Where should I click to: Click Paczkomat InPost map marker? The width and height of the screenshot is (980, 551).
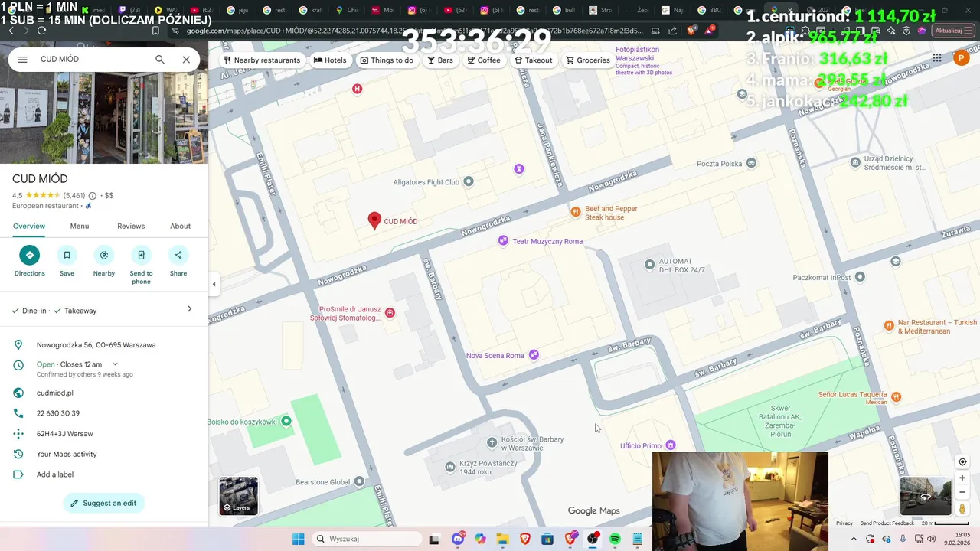(860, 277)
